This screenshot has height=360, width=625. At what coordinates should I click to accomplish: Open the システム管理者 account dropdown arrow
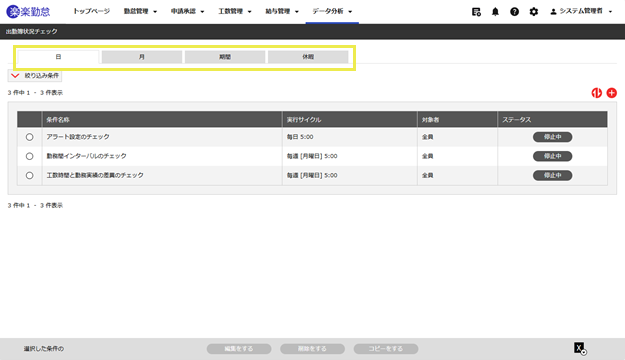(x=610, y=12)
